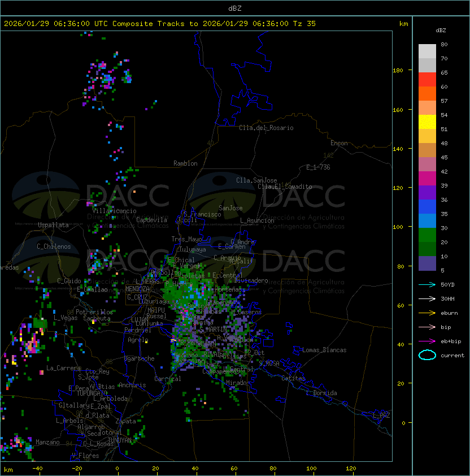The height and width of the screenshot is (476, 470).
Task: Select the purple 36-39 dBZ swatch
Action: [427, 192]
